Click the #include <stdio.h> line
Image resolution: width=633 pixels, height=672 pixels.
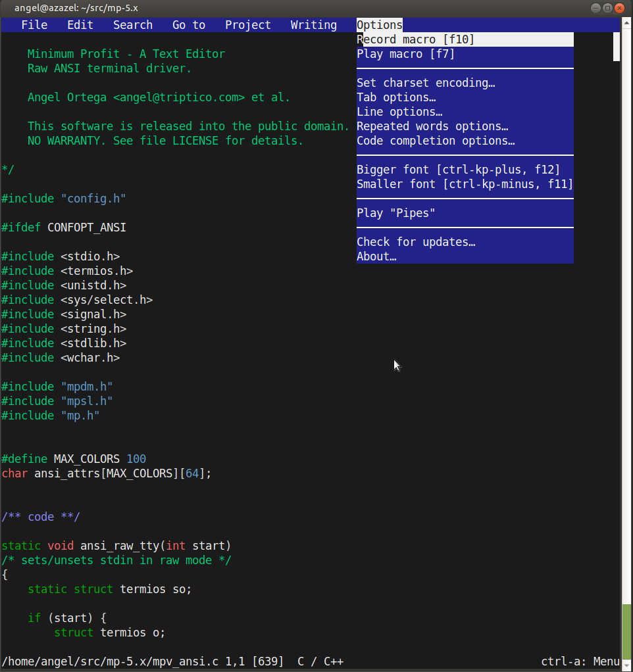pyautogui.click(x=61, y=256)
